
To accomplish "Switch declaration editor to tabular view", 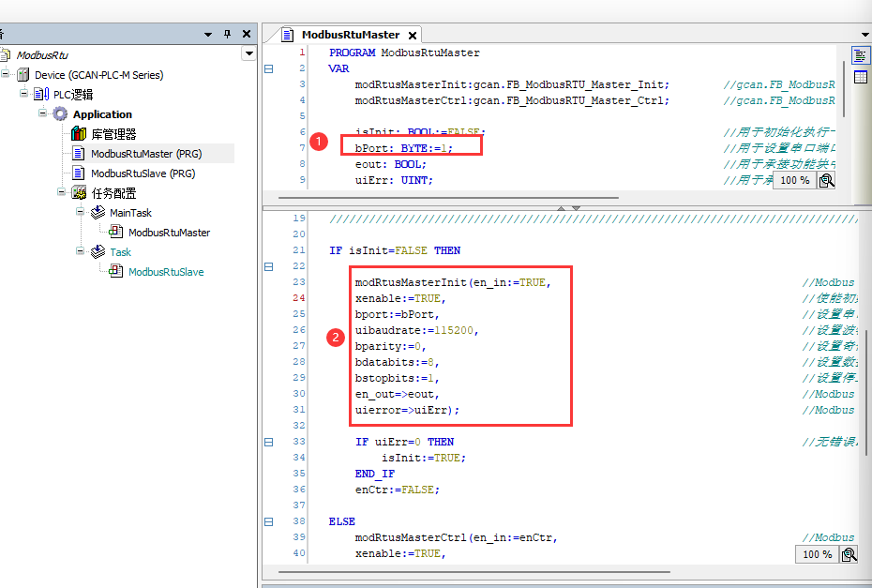I will 860,76.
